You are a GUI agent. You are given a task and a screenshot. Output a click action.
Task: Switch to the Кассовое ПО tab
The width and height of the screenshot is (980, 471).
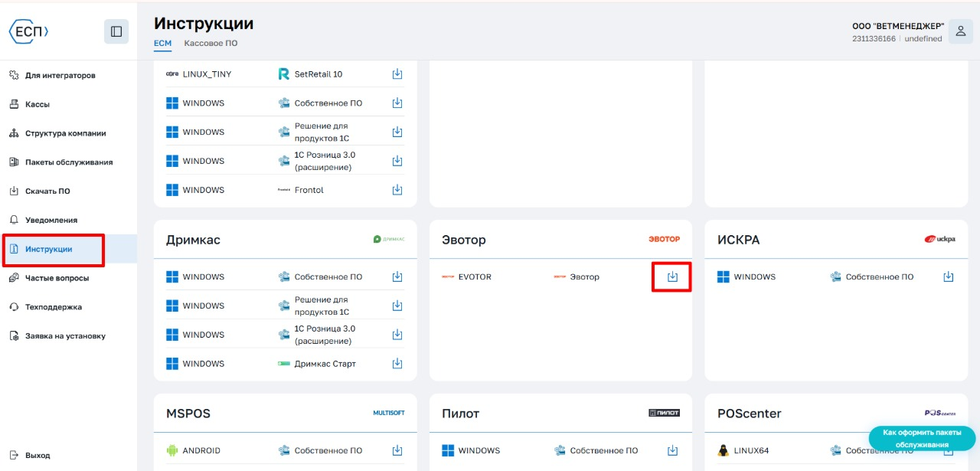211,43
